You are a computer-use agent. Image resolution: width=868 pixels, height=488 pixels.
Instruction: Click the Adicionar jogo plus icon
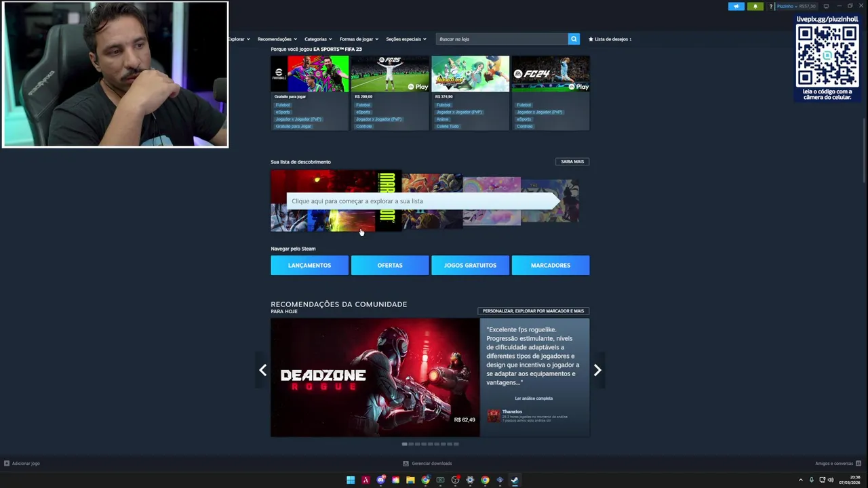click(x=7, y=464)
